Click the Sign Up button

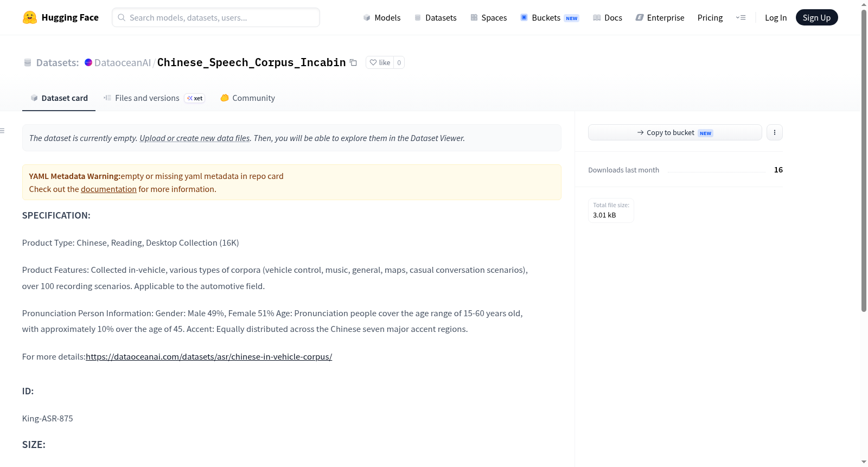[x=816, y=17]
